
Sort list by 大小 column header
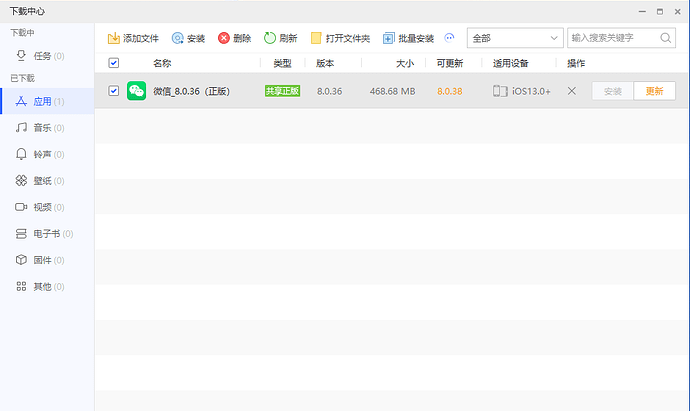click(404, 63)
